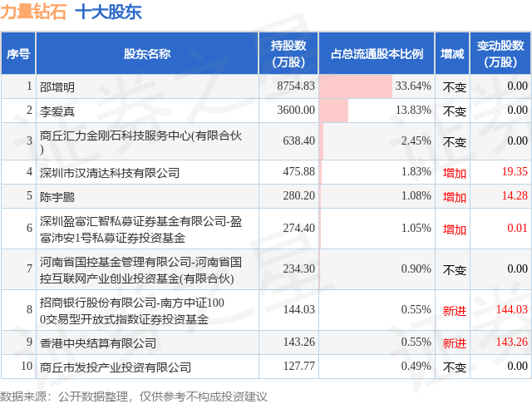
Task: Click red change value 143.26
Action: coord(512,342)
